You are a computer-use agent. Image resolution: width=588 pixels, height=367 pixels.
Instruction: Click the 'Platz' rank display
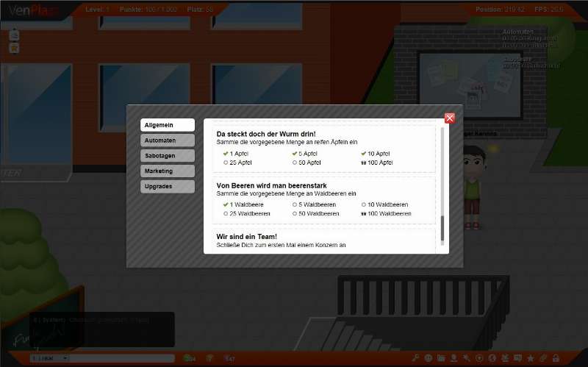tap(200, 10)
